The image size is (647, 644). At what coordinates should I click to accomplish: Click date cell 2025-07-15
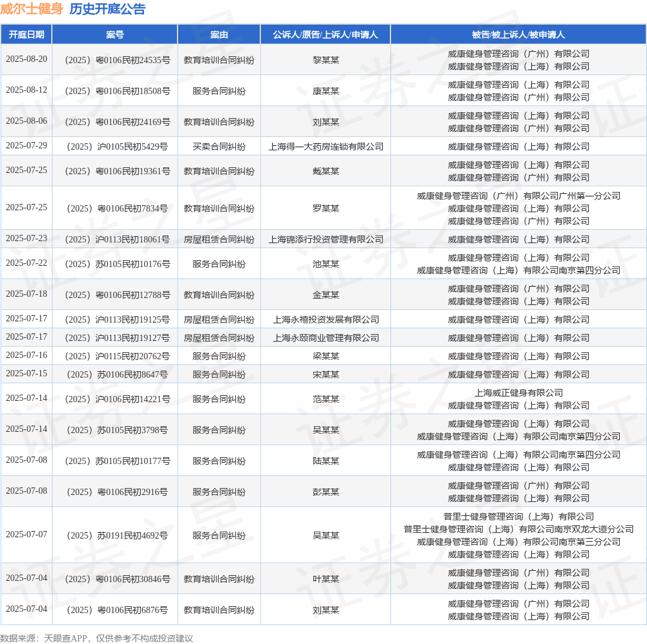(27, 374)
